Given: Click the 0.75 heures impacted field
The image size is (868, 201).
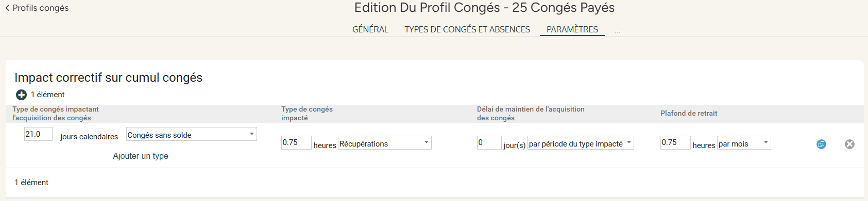Looking at the screenshot, I should (296, 143).
